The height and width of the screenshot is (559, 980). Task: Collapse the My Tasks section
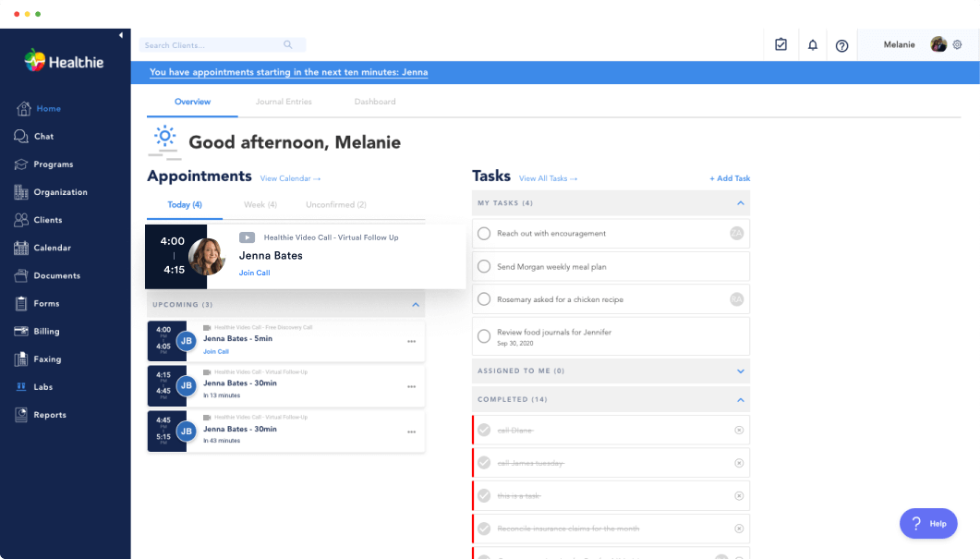pos(740,203)
